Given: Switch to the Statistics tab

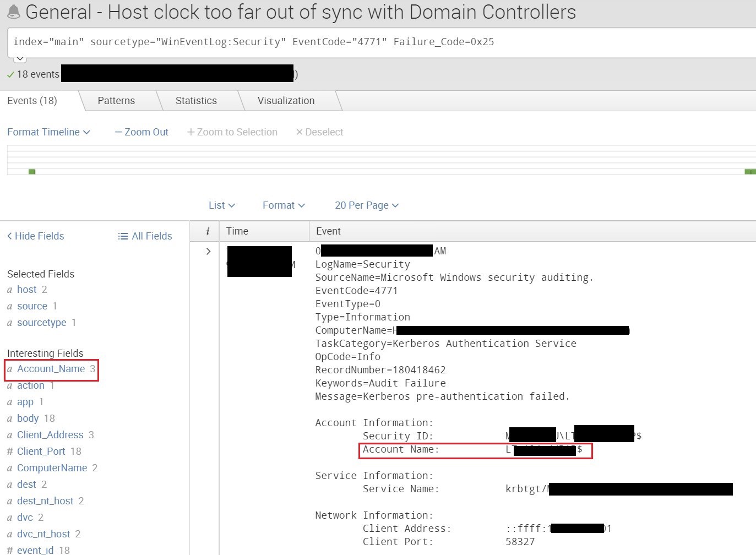Looking at the screenshot, I should click(x=196, y=101).
